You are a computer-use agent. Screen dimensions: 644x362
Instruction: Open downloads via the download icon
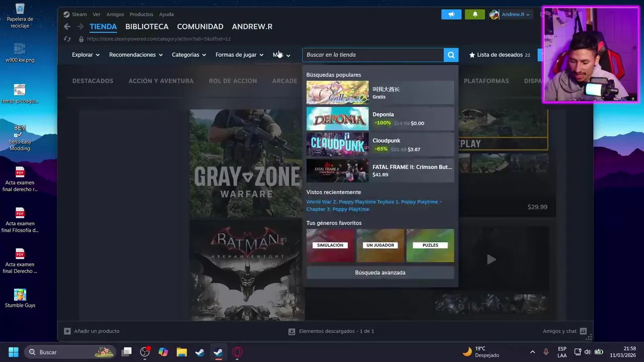point(292,331)
